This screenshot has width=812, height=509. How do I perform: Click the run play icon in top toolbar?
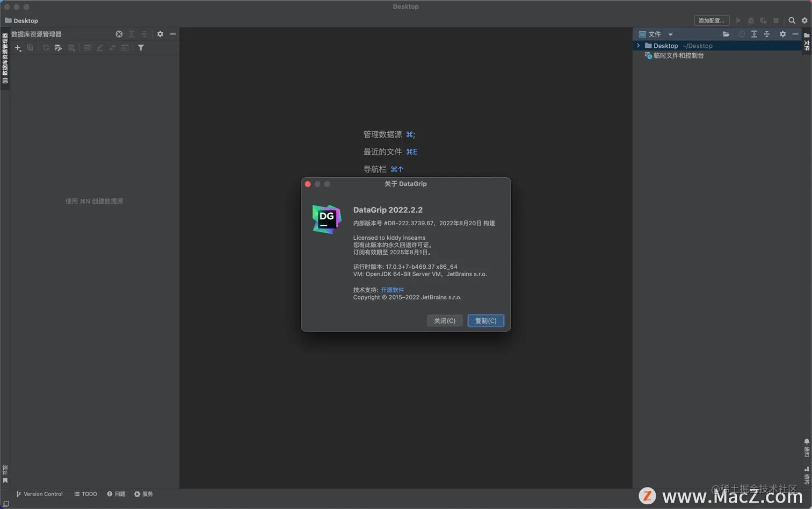tap(738, 20)
